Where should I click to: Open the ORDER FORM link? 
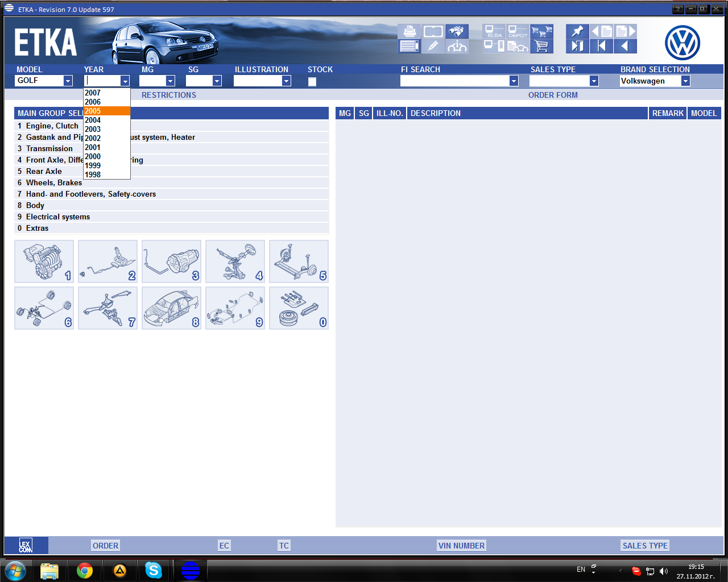click(553, 95)
